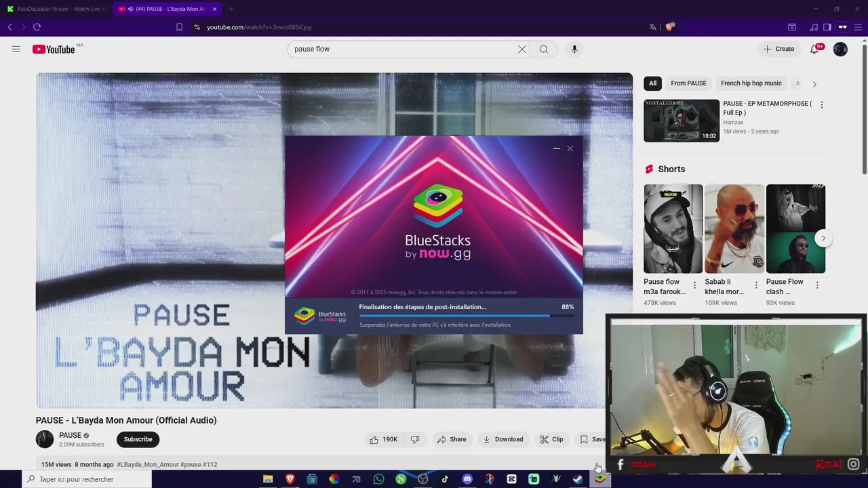Click the 'Finalisation des étapes de post-installation' text

[422, 307]
